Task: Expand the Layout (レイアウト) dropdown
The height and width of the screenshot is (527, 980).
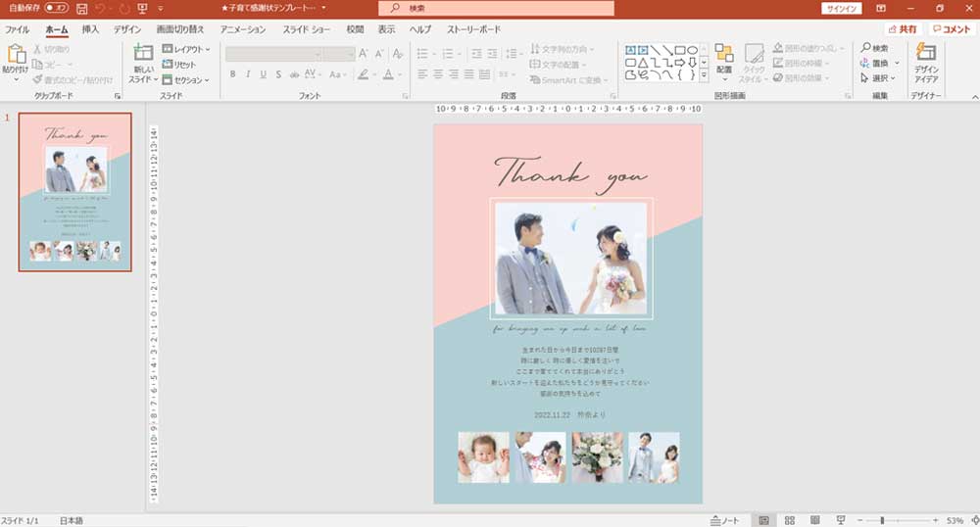Action: [x=186, y=49]
